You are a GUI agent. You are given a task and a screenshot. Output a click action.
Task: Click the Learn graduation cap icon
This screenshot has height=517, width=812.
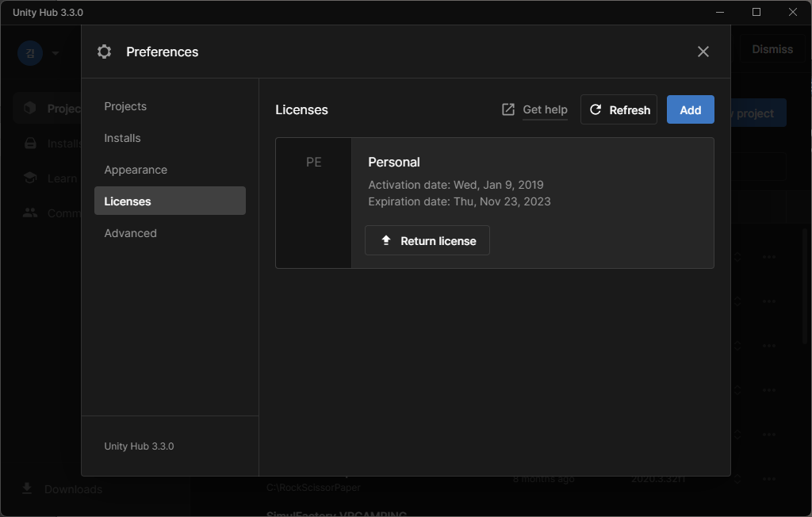30,178
